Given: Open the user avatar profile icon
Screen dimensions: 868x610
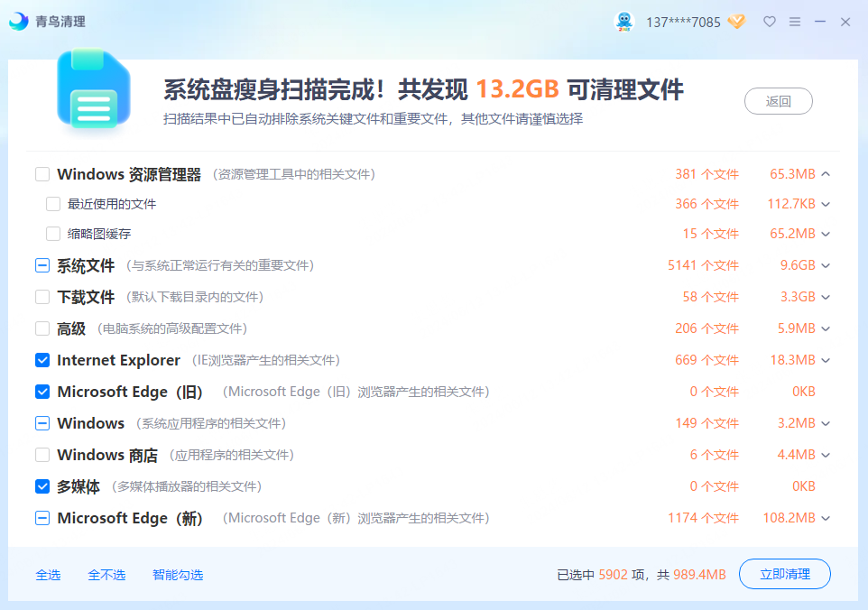Looking at the screenshot, I should coord(624,22).
